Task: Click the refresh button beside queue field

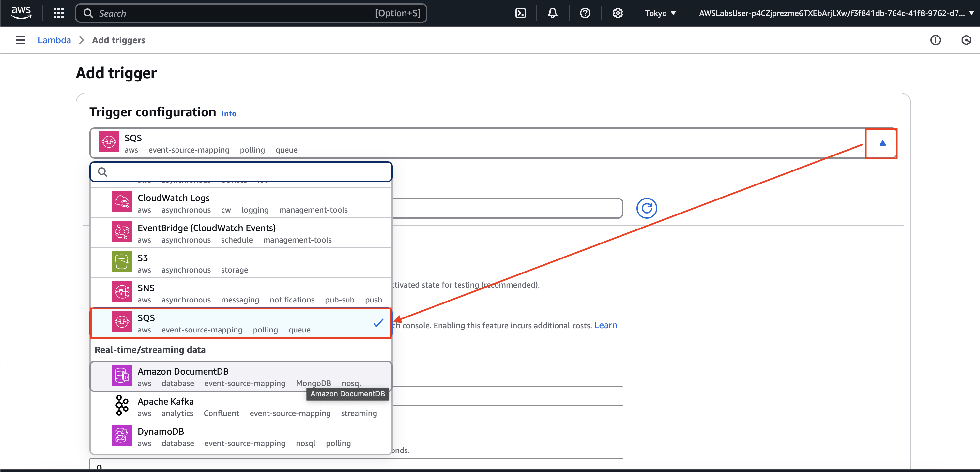Action: (x=646, y=208)
